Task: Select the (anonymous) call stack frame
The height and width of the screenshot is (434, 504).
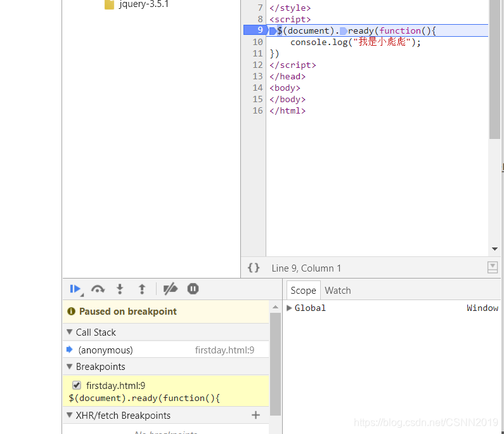Action: coord(166,350)
